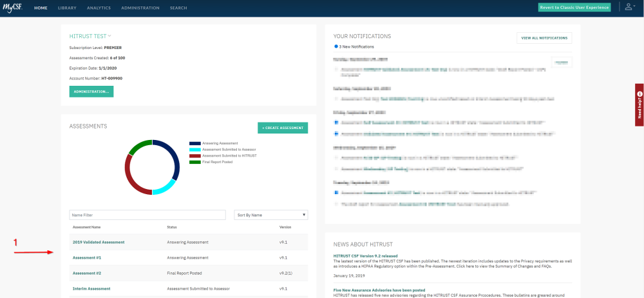
Task: Click the version v9.1 of Assessment #1 row
Action: coord(283,257)
